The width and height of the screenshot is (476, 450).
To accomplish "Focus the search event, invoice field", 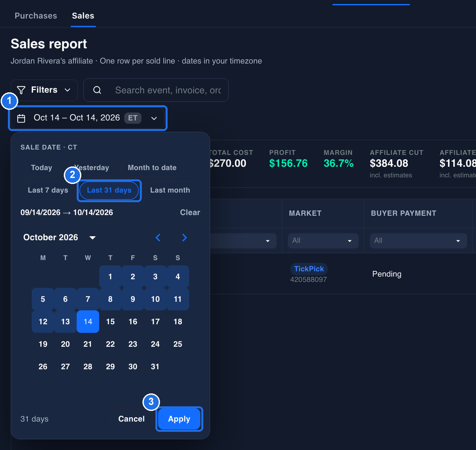I will 156,90.
